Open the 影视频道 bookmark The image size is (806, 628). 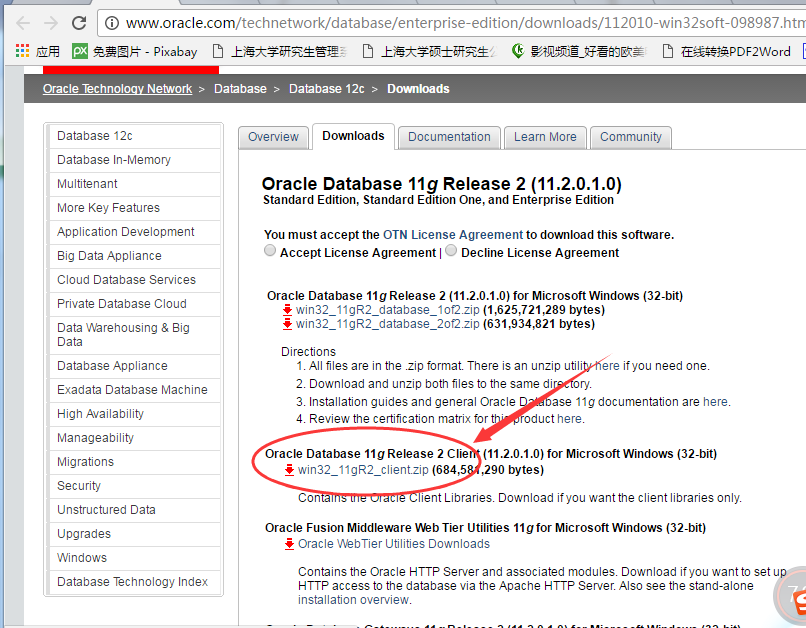pyautogui.click(x=579, y=51)
